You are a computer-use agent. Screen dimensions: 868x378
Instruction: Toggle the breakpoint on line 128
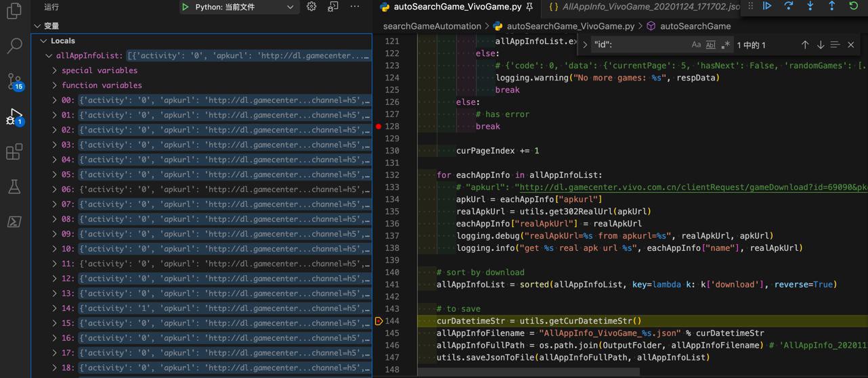click(x=378, y=126)
